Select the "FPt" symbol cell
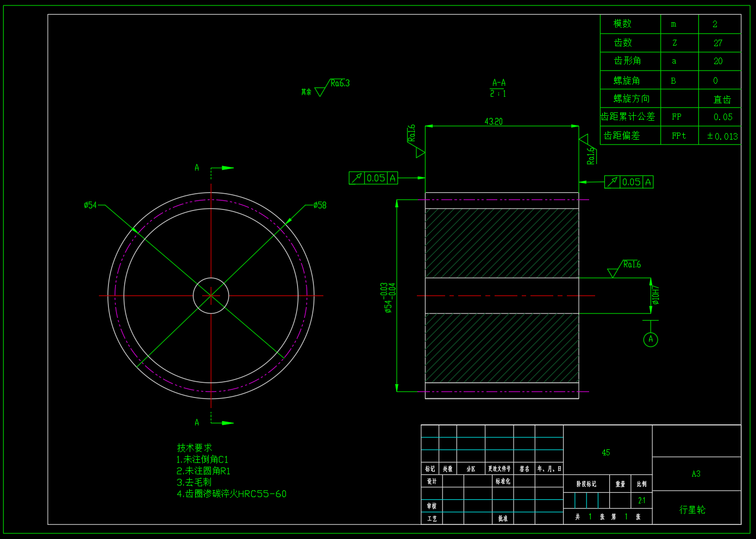 click(679, 136)
